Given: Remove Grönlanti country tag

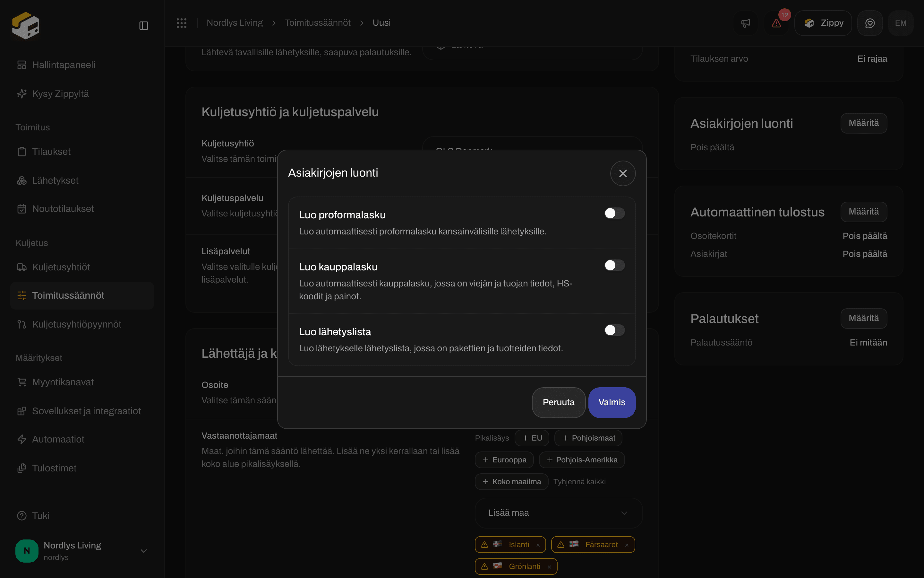Looking at the screenshot, I should 550,567.
